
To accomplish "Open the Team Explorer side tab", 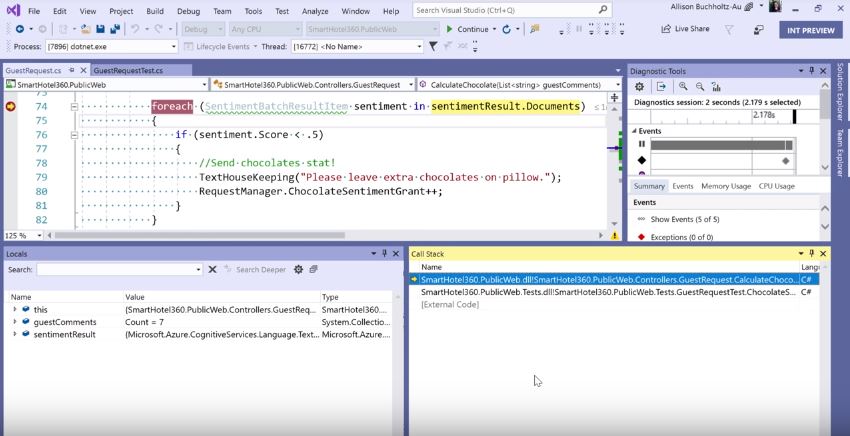I will [840, 153].
